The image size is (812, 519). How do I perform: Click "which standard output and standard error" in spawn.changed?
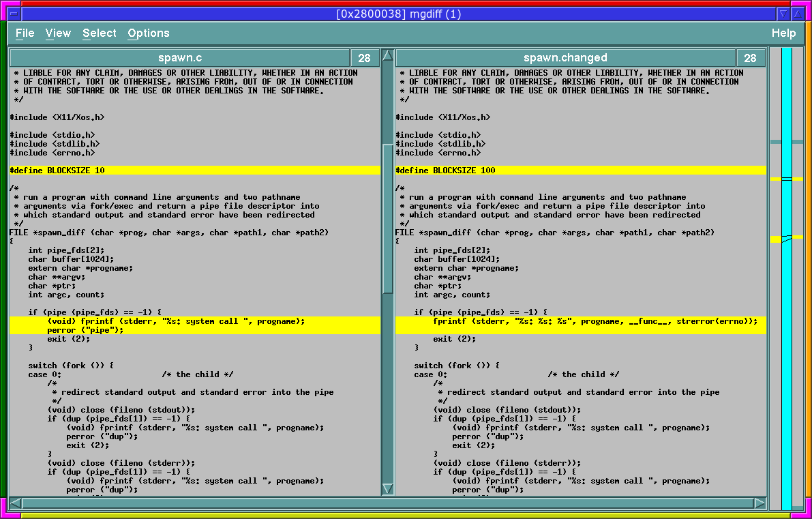pos(550,215)
